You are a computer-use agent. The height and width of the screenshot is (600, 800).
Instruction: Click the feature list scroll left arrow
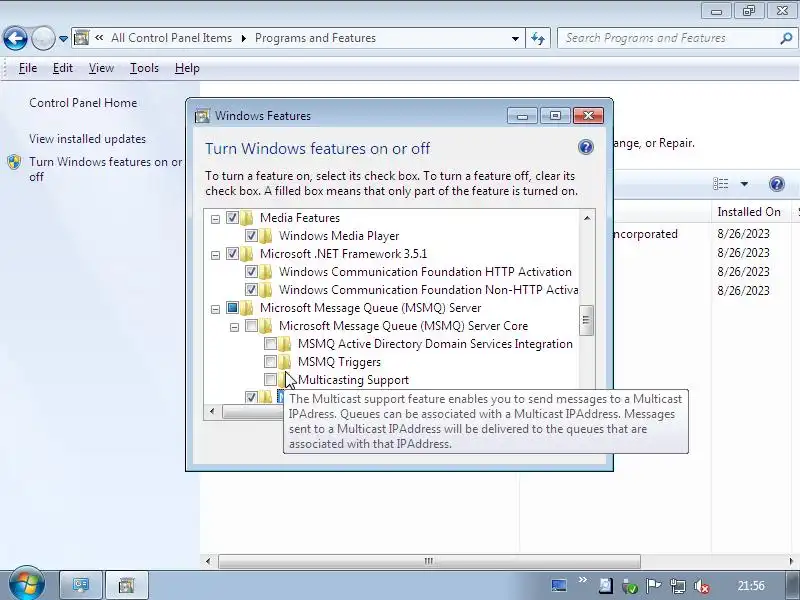coord(212,411)
